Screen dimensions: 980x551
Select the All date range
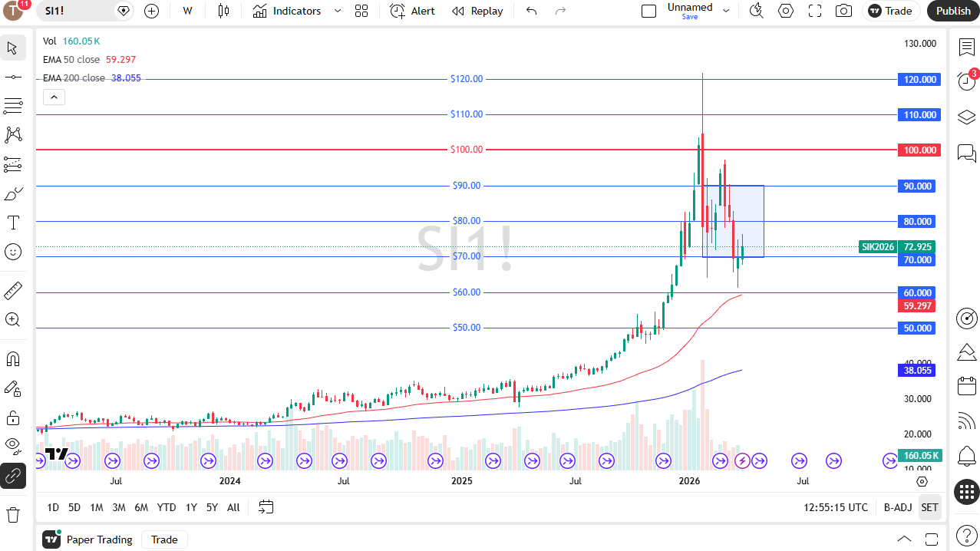[233, 507]
